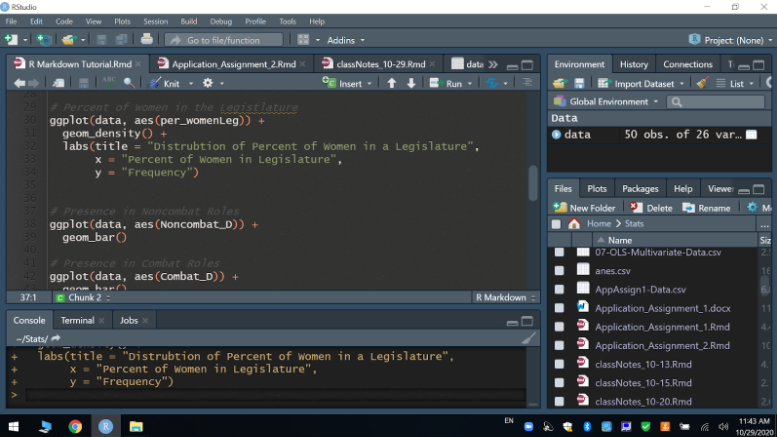This screenshot has width=777, height=437.
Task: Click Delete button in the Files pane
Action: coord(651,208)
